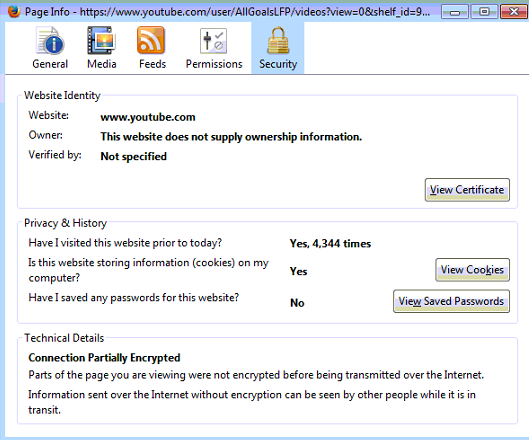Maximize the Page Info window
This screenshot has height=440, width=529.
[x=484, y=12]
